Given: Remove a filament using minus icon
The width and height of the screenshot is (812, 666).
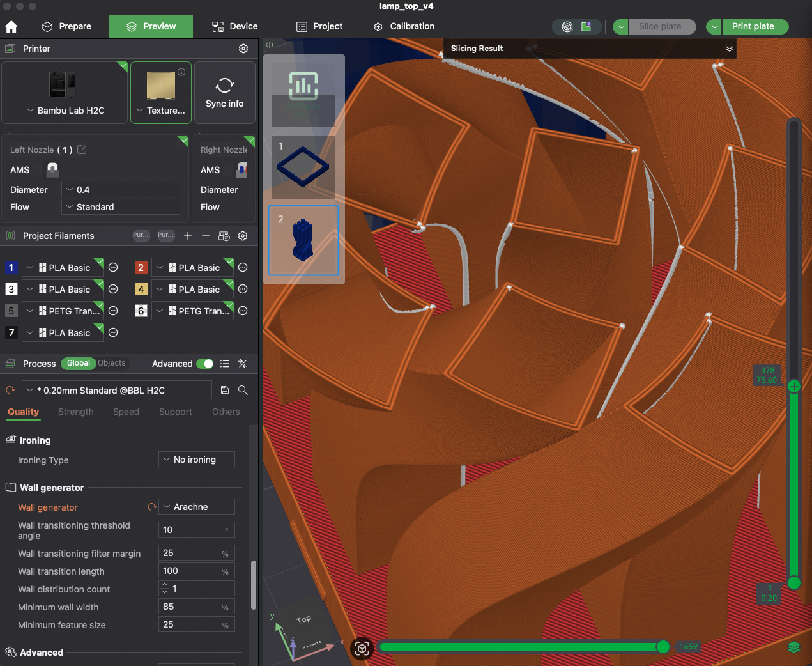Looking at the screenshot, I should click(206, 236).
